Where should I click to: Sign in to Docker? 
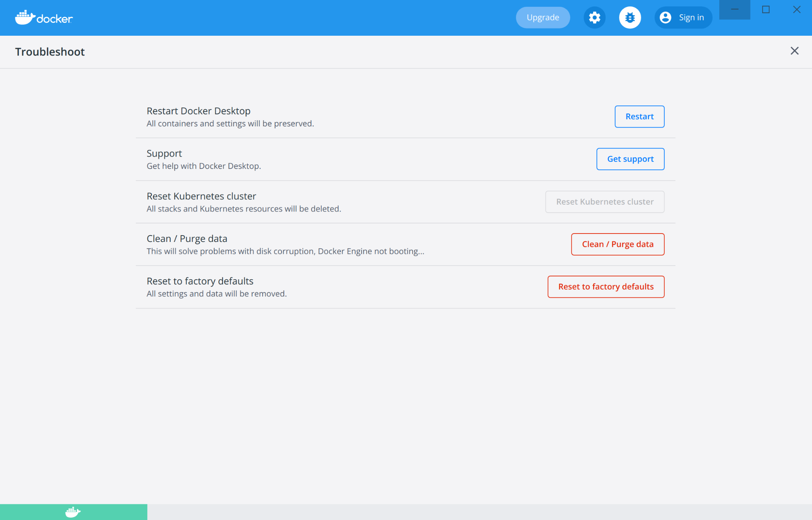click(691, 17)
